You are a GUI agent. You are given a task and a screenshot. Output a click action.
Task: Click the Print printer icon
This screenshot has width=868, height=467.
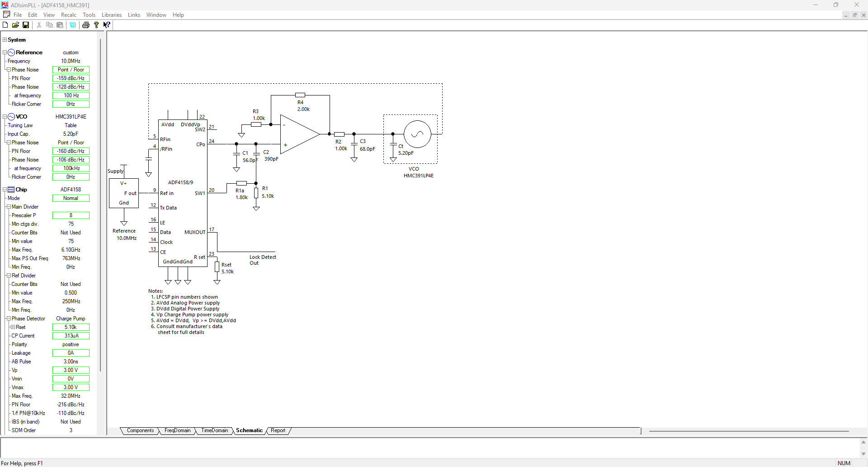[x=86, y=25]
